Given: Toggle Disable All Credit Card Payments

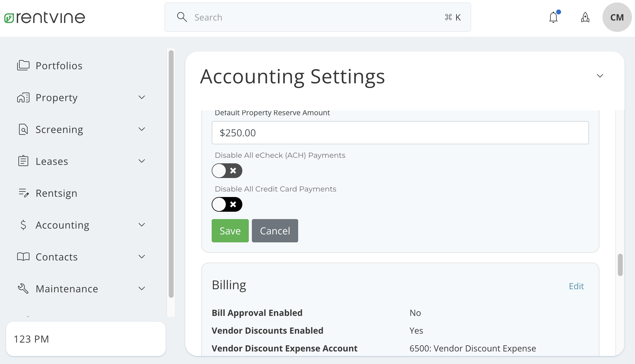Looking at the screenshot, I should point(227,204).
